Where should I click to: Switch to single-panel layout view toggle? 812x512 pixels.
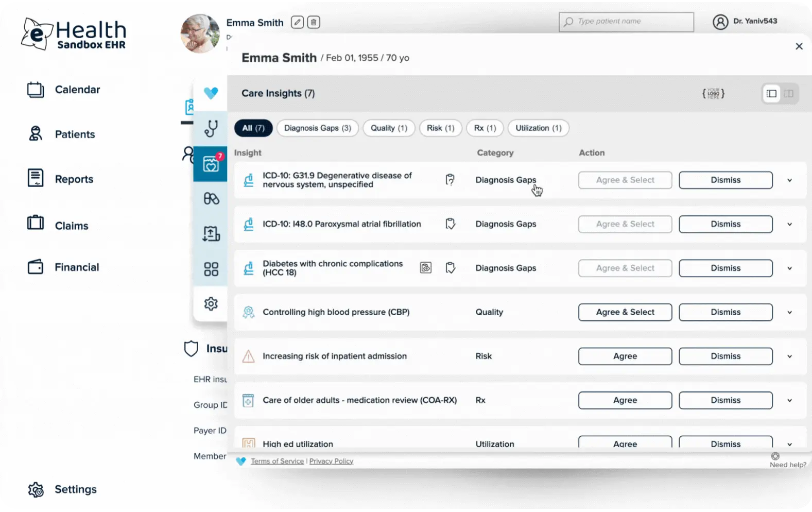click(x=771, y=94)
